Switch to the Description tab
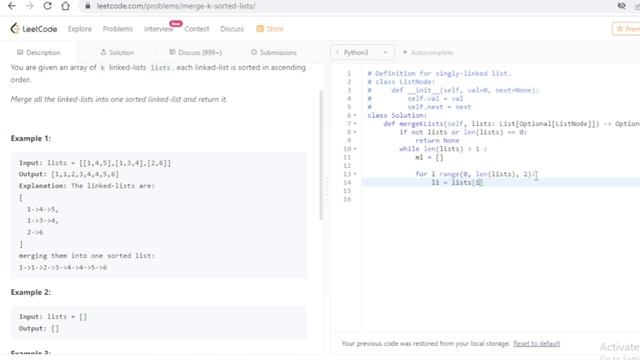Image resolution: width=640 pixels, height=360 pixels. tap(38, 52)
